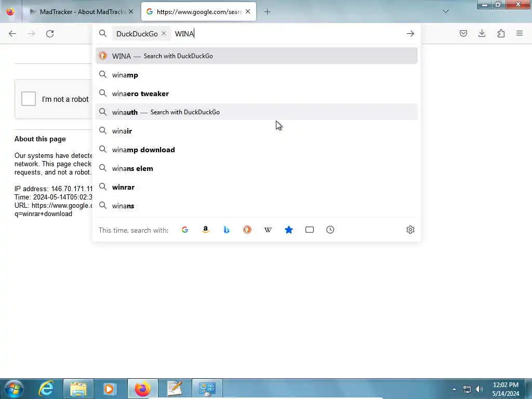Click the Go arrow in address bar
Screen dimensions: 532x399
click(x=410, y=34)
